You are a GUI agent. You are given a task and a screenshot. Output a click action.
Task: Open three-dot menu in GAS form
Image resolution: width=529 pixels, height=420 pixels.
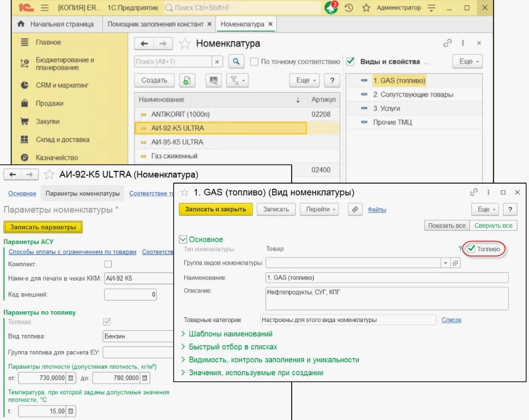click(x=488, y=192)
